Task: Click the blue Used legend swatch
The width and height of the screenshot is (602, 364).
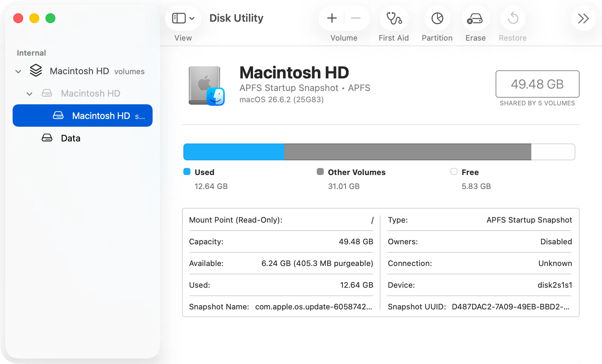Action: (187, 171)
